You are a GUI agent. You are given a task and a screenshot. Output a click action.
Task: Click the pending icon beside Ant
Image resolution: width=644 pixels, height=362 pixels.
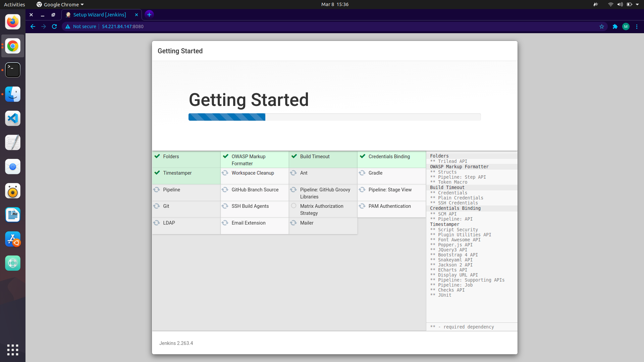[293, 173]
